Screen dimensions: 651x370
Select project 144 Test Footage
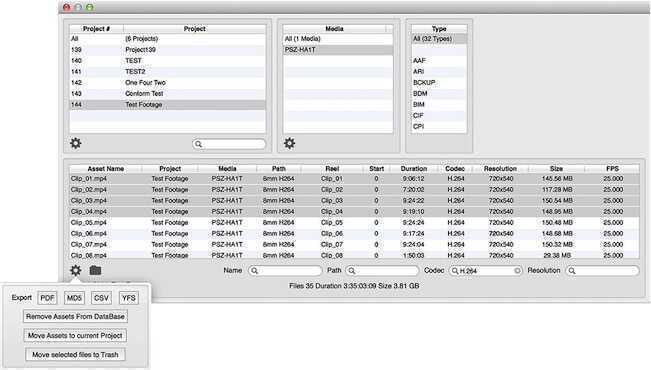(168, 105)
